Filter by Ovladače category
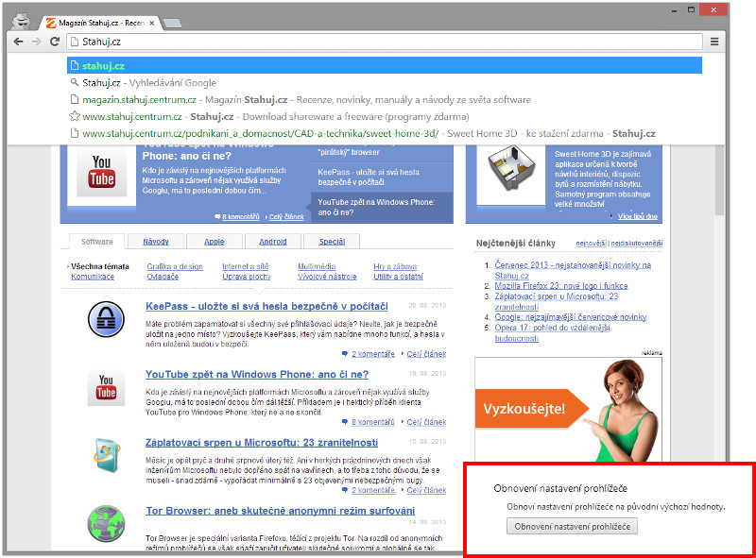 pos(163,277)
